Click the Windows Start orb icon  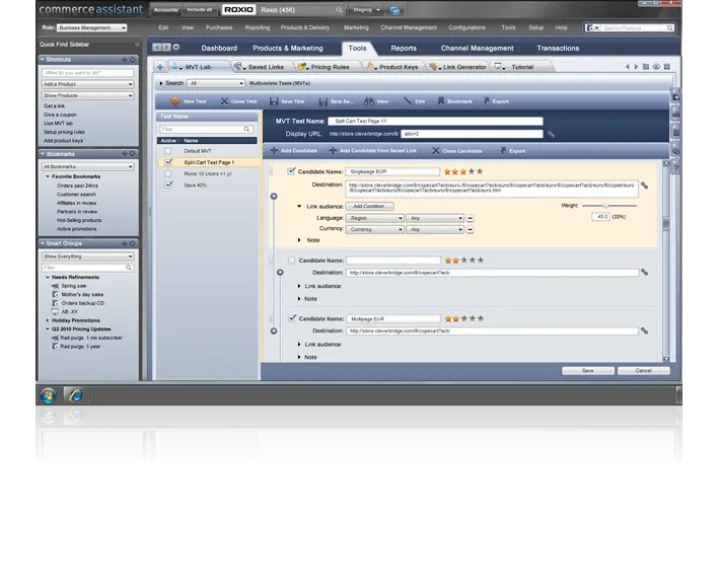pyautogui.click(x=47, y=395)
